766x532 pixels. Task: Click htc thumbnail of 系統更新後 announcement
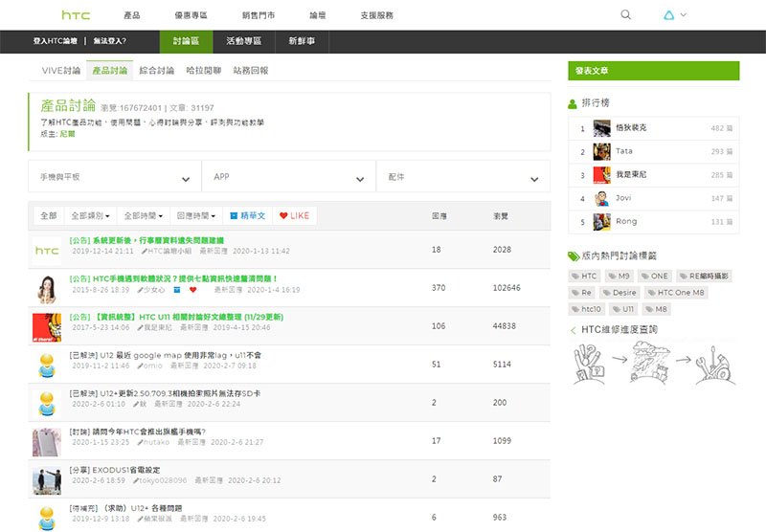pyautogui.click(x=47, y=251)
